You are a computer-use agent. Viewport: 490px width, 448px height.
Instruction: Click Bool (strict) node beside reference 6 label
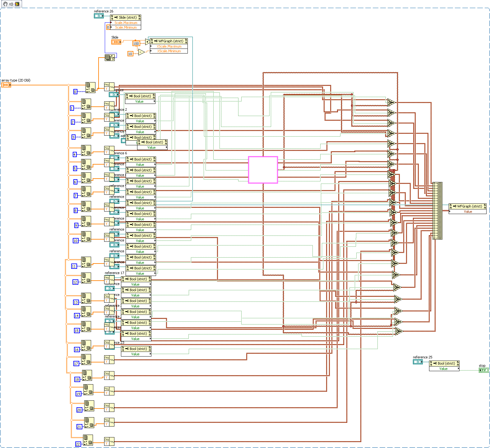[x=141, y=159]
